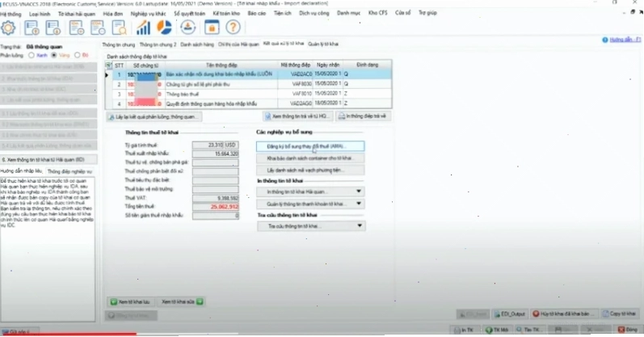The width and height of the screenshot is (644, 337).
Task: Open search declaration icon with magnifier
Action: (119, 27)
